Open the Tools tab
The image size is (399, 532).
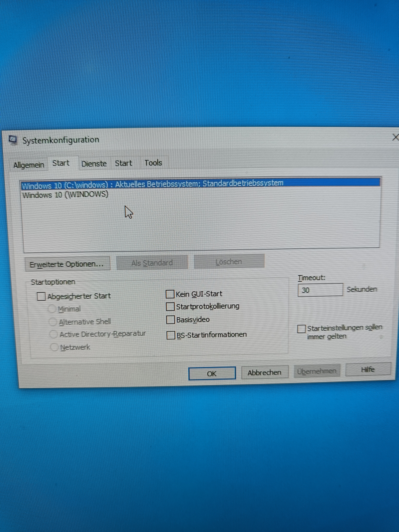coord(153,163)
